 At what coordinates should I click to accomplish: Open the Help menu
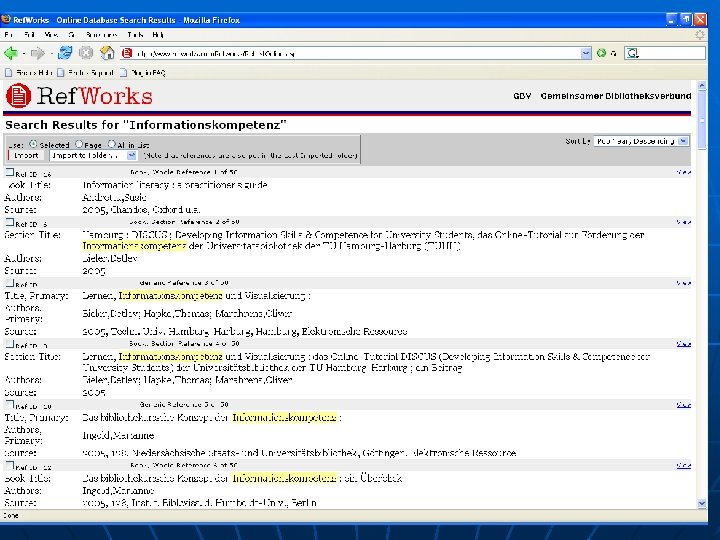(x=158, y=34)
